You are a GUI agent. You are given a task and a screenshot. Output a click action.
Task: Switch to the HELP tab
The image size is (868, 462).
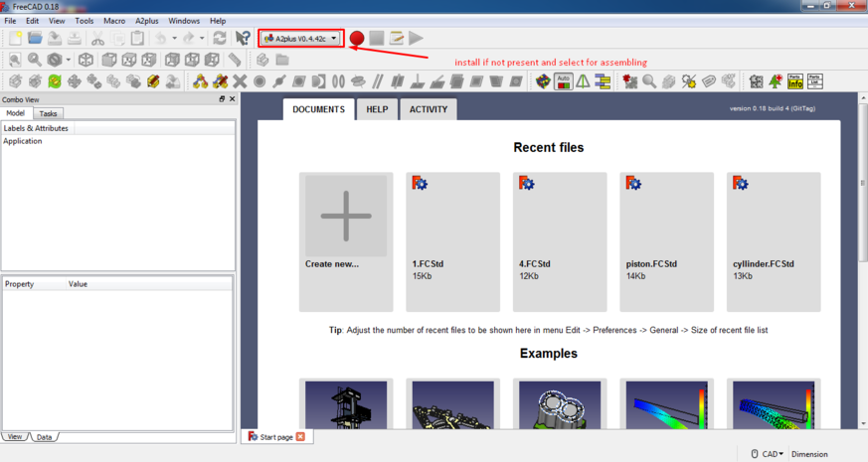(x=377, y=109)
